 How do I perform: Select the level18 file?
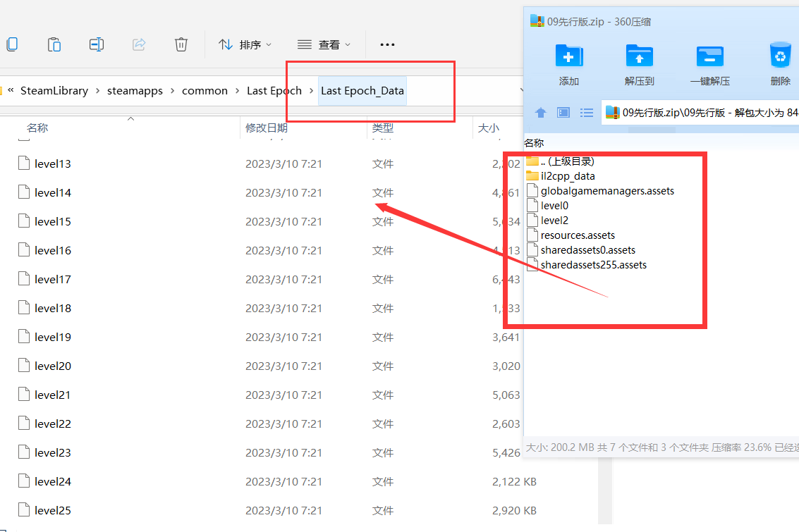tap(52, 309)
